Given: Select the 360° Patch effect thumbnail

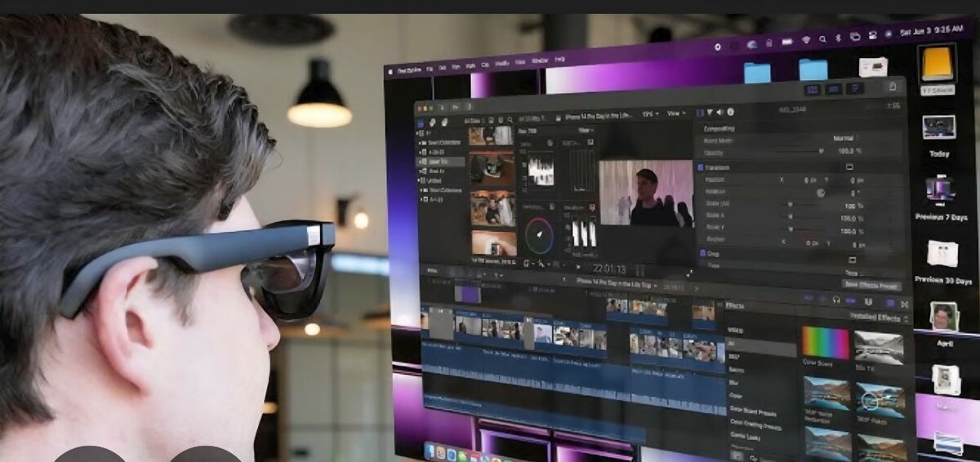Looking at the screenshot, I should tap(882, 400).
